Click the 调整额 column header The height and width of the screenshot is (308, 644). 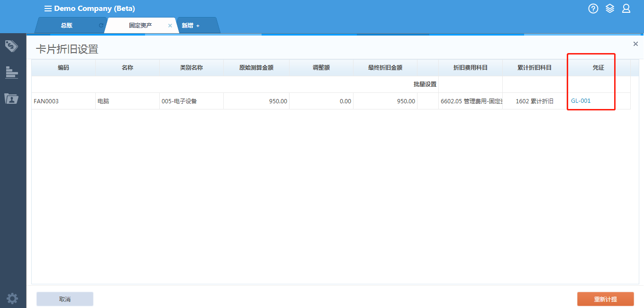321,68
